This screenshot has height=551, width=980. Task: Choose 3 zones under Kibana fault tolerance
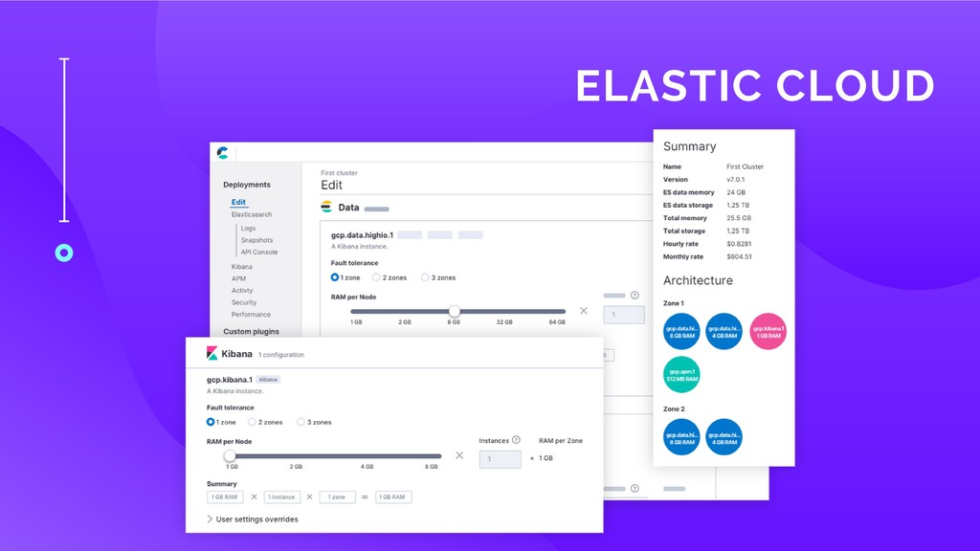[301, 422]
